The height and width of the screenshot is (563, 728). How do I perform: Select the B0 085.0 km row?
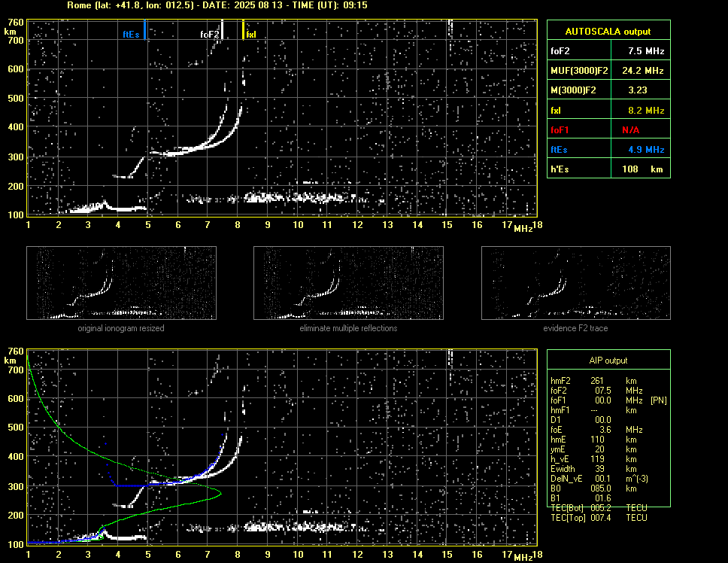click(593, 488)
